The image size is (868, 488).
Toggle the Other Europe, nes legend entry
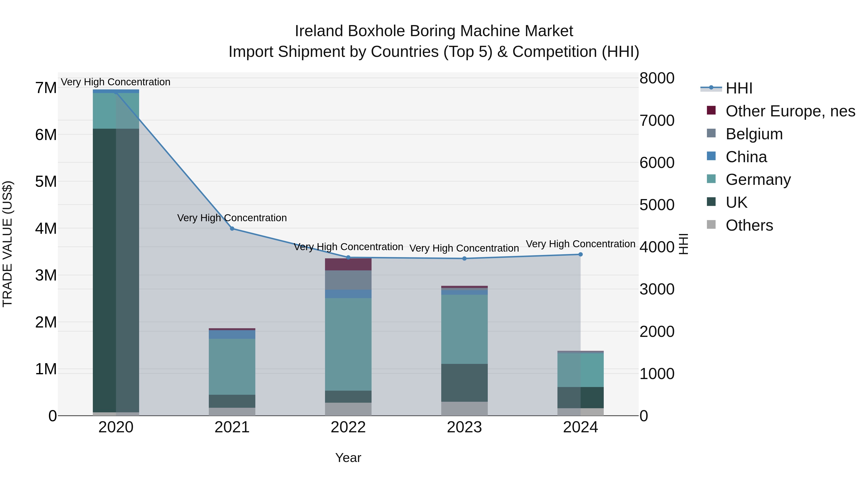[x=781, y=111]
